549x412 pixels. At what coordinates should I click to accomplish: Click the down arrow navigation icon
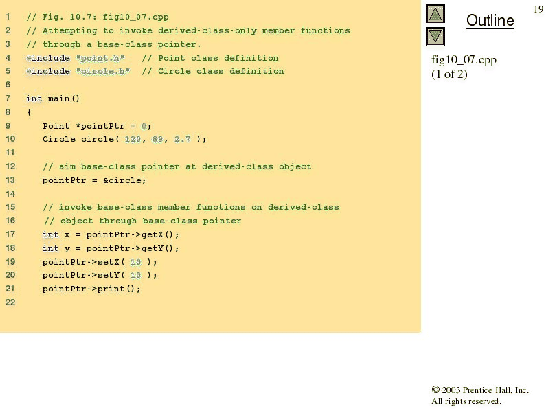coord(435,37)
